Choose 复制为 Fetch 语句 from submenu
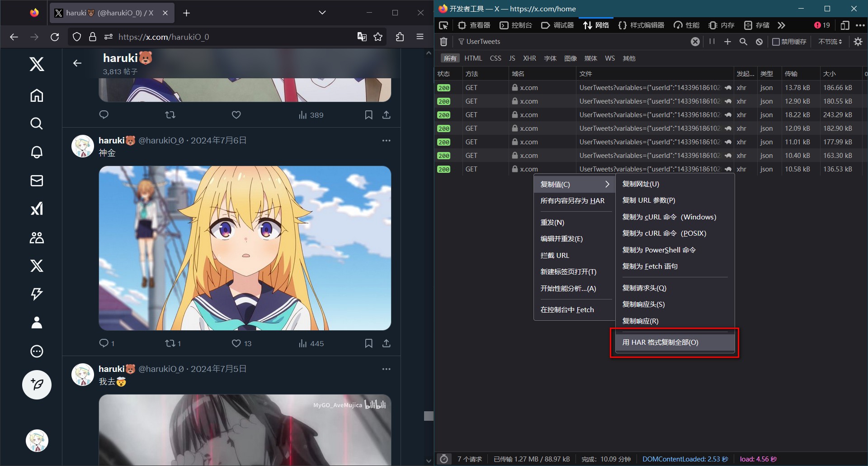The width and height of the screenshot is (868, 466). (x=650, y=266)
